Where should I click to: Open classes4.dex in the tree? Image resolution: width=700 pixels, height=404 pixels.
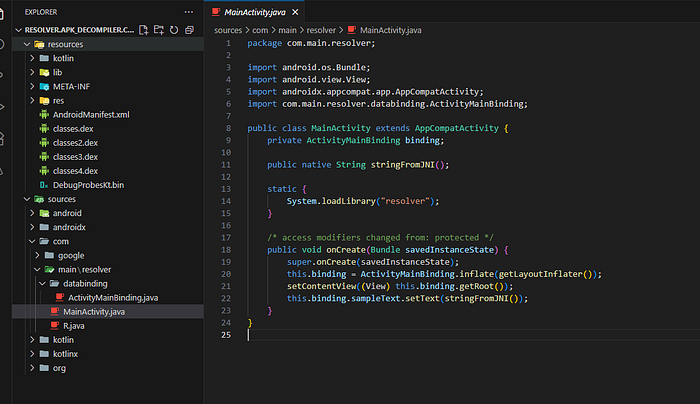pyautogui.click(x=75, y=171)
